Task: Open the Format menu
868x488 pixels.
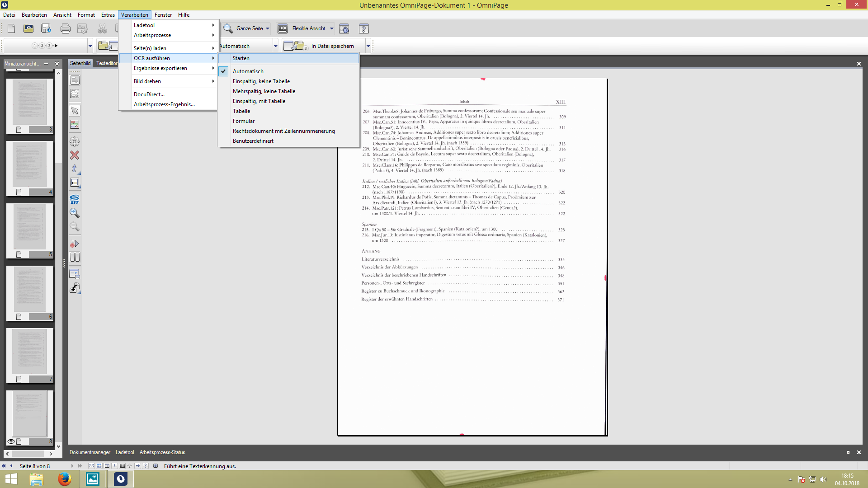Action: pyautogui.click(x=86, y=15)
